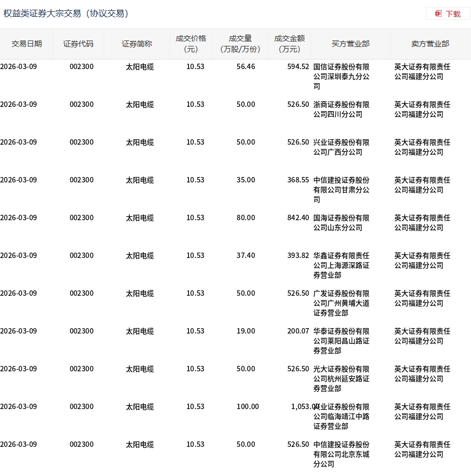471x476 pixels.
Task: Click the amount 842.40
Action: pos(298,217)
